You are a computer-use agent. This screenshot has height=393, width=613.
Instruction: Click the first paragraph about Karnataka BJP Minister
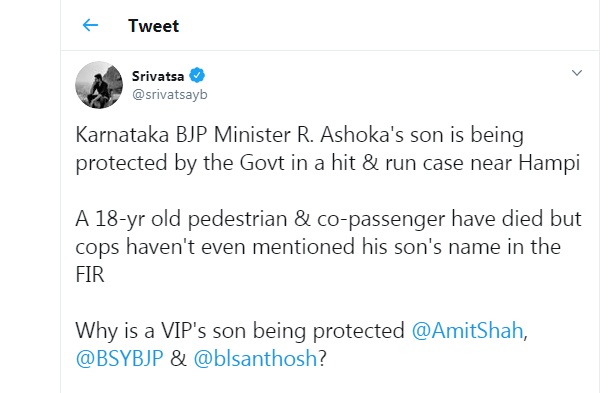328,149
